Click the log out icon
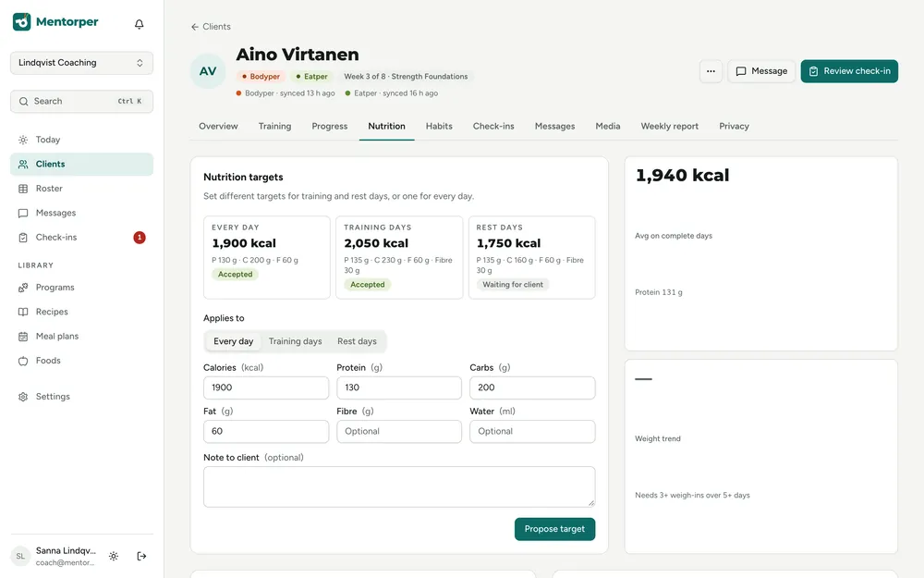This screenshot has width=924, height=578. point(141,556)
